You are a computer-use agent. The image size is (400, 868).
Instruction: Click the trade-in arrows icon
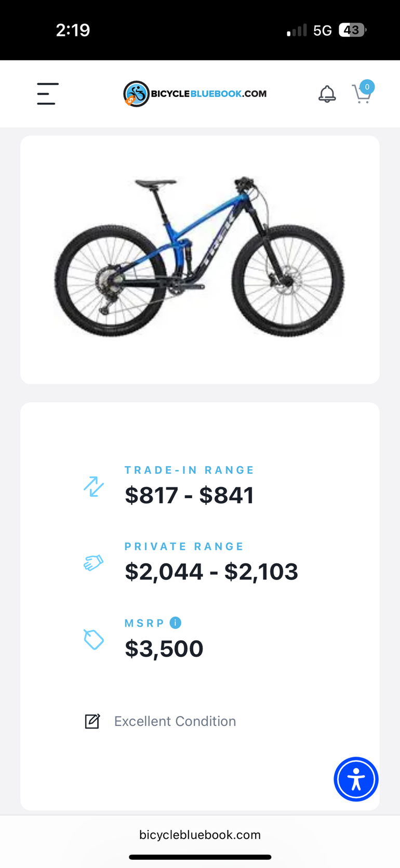[94, 486]
